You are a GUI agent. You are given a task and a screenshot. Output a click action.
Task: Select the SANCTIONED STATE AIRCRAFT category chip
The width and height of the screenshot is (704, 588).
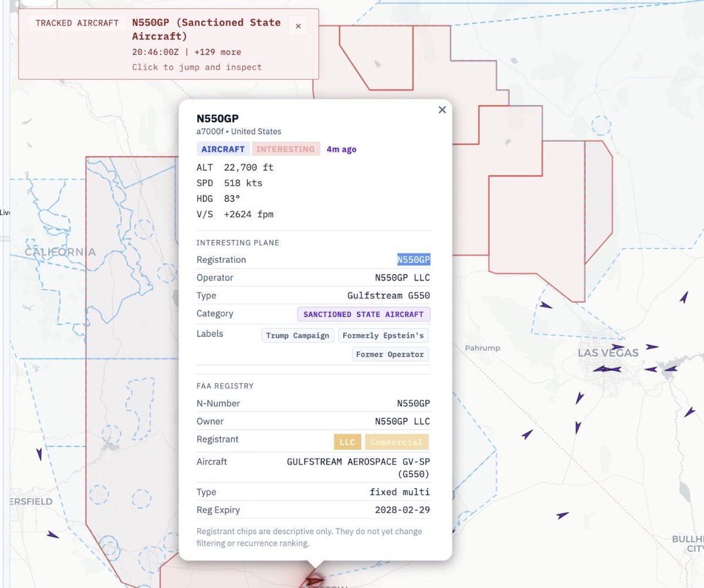(x=364, y=314)
